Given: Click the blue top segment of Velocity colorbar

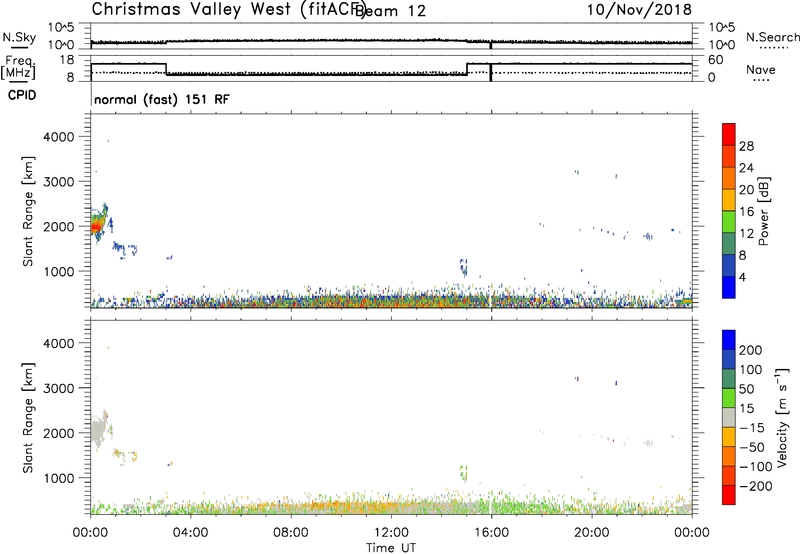Looking at the screenshot, I should [x=729, y=340].
